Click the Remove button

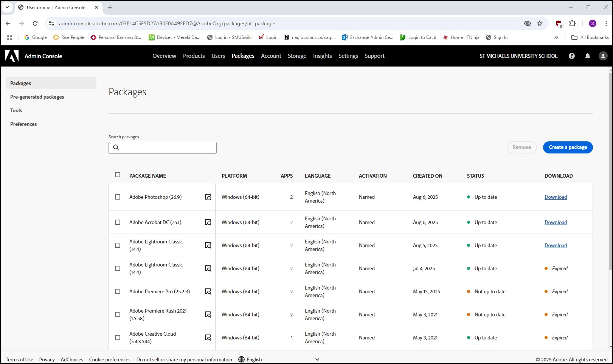coord(521,147)
